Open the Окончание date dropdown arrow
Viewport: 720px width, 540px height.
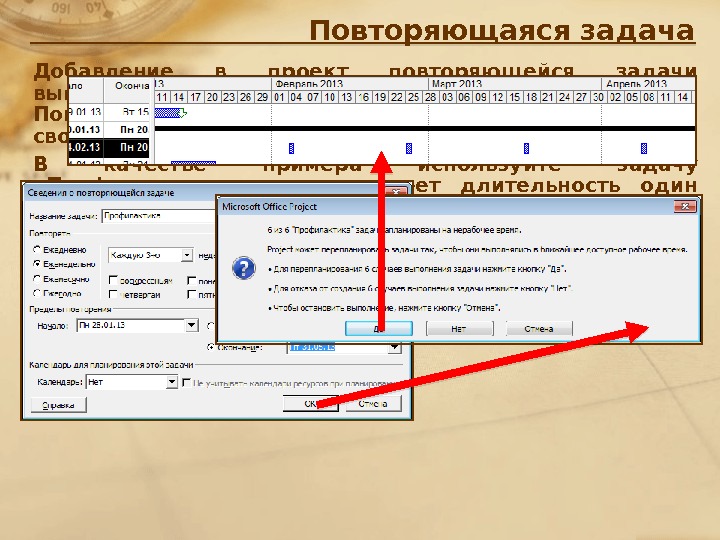tap(394, 348)
